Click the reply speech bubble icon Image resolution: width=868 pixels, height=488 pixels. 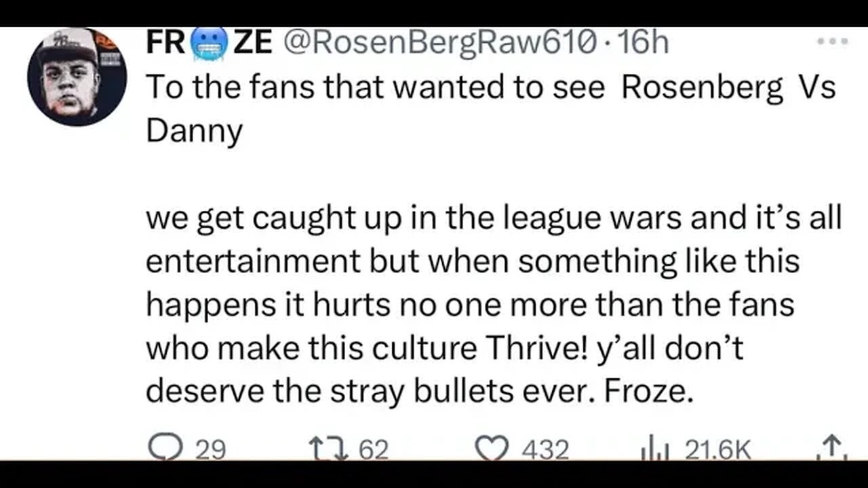162,449
